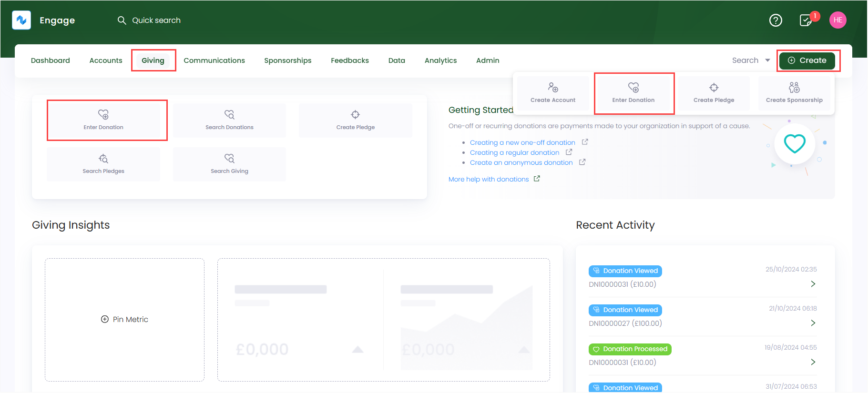This screenshot has height=393, width=868.
Task: Click the Enter Donation tile in Giving panel
Action: click(103, 120)
